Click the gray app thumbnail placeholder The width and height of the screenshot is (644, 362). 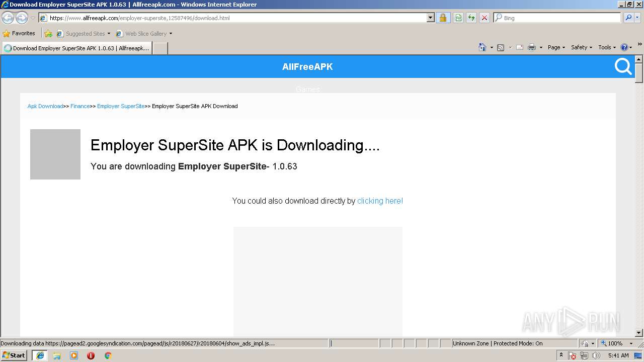(x=55, y=154)
